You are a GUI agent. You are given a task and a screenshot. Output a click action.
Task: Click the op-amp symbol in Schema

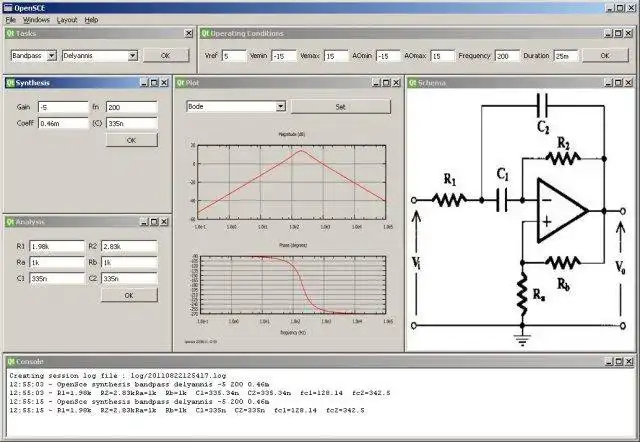tap(562, 211)
